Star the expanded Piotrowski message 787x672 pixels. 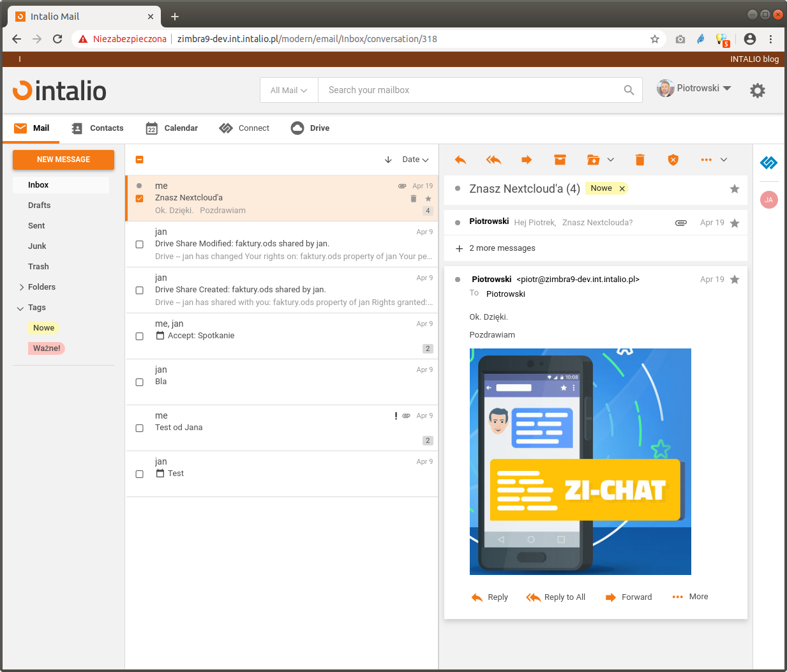735,280
